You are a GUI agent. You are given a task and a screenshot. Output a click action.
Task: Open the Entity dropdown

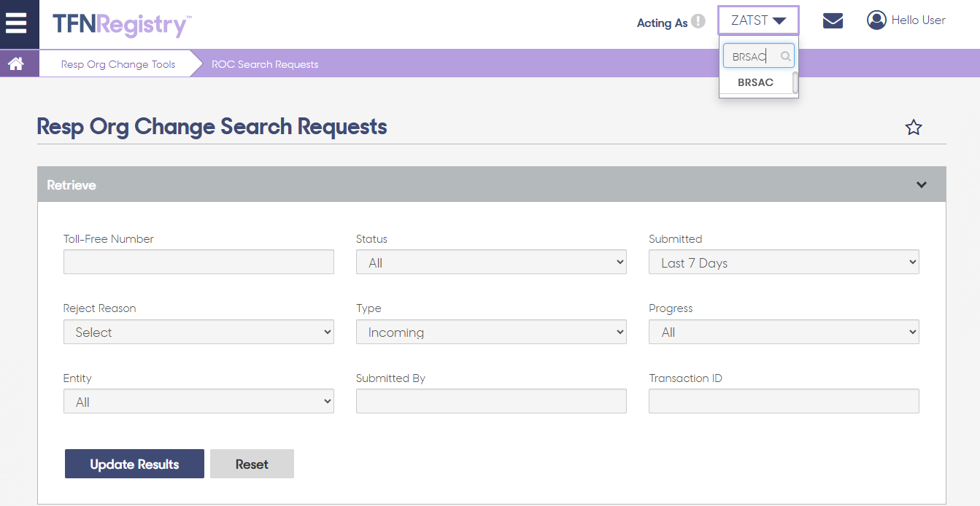[x=198, y=402]
